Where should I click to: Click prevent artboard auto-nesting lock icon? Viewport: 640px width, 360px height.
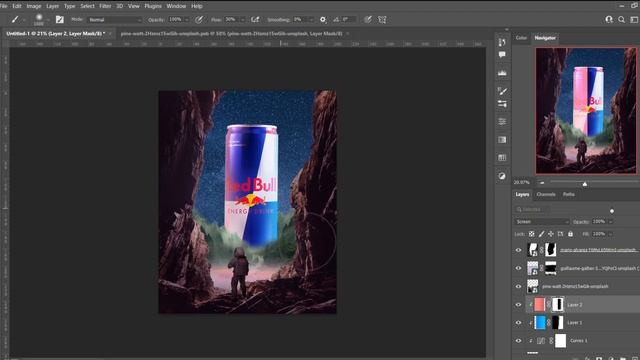[560, 234]
